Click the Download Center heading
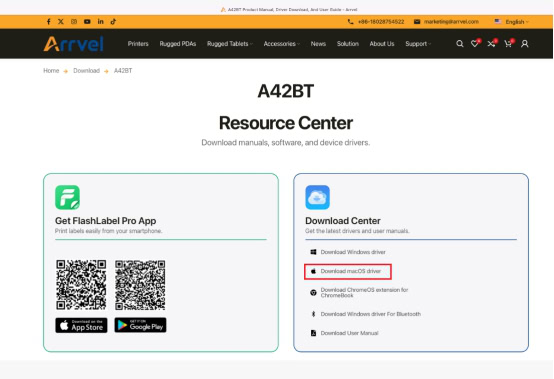The width and height of the screenshot is (554, 379). 343,221
